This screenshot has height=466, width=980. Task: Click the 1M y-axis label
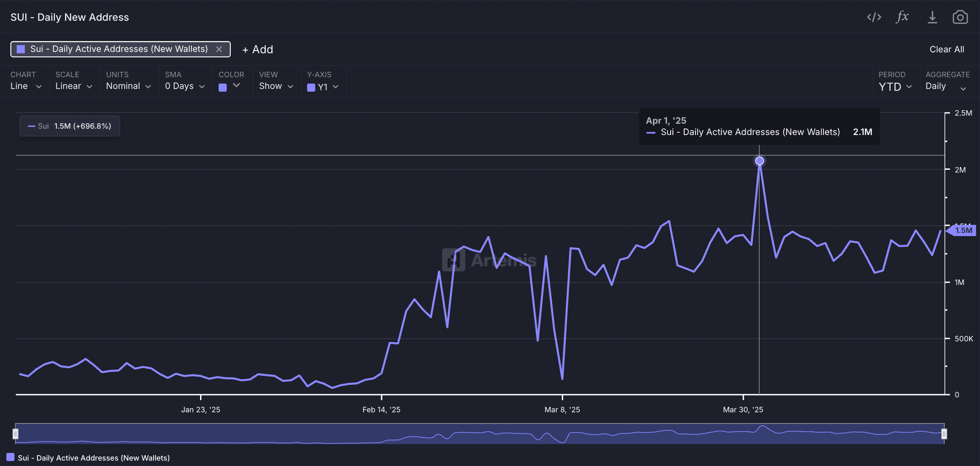pyautogui.click(x=959, y=282)
